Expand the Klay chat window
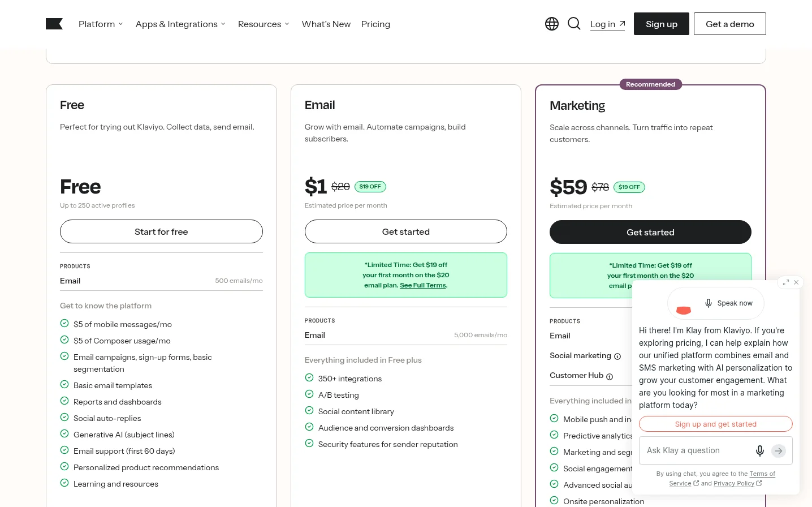This screenshot has height=507, width=812. pyautogui.click(x=786, y=282)
